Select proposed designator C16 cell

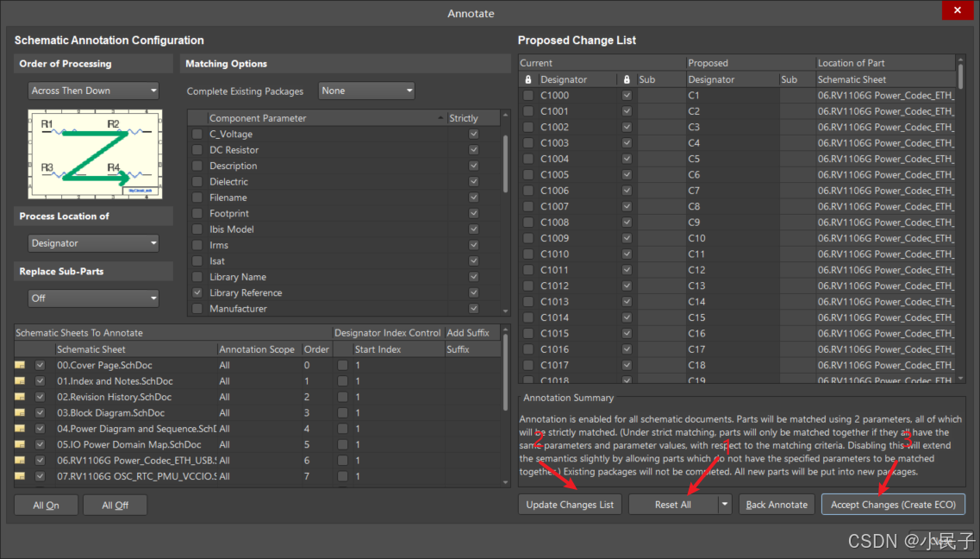tap(733, 333)
